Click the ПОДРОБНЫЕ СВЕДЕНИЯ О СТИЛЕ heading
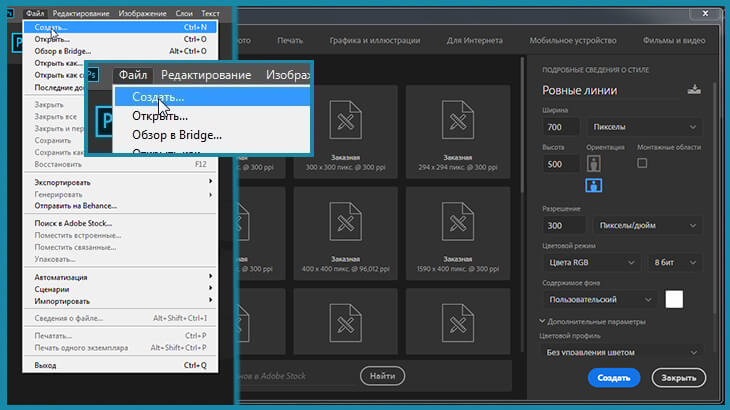This screenshot has width=730, height=410. pyautogui.click(x=595, y=70)
